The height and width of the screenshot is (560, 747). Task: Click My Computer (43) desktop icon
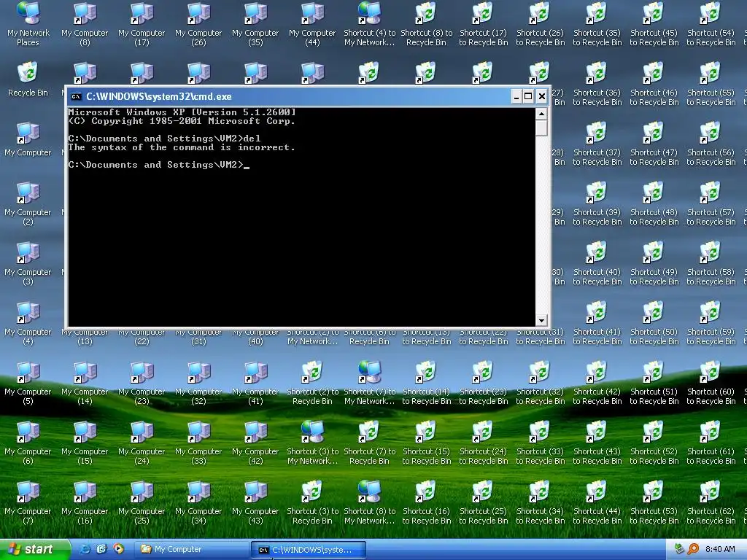coord(255,502)
